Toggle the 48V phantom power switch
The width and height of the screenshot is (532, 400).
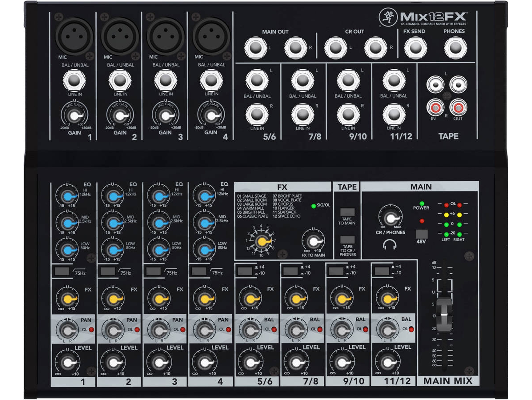422,234
